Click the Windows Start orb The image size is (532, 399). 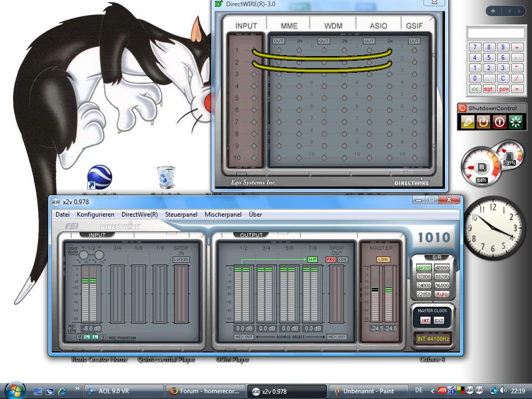(14, 391)
